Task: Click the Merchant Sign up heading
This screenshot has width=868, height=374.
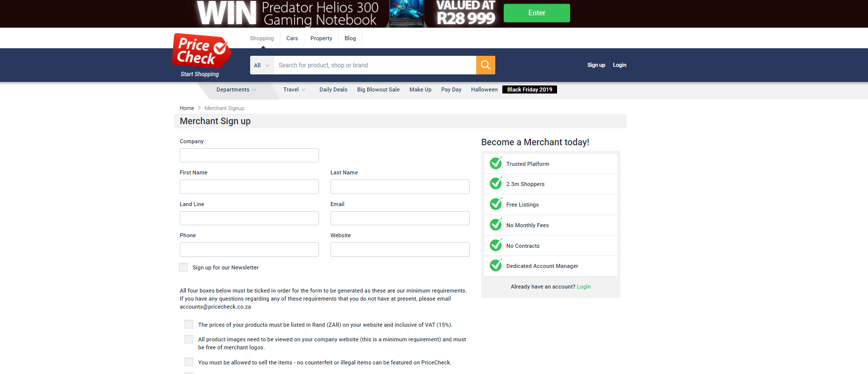Action: point(215,121)
